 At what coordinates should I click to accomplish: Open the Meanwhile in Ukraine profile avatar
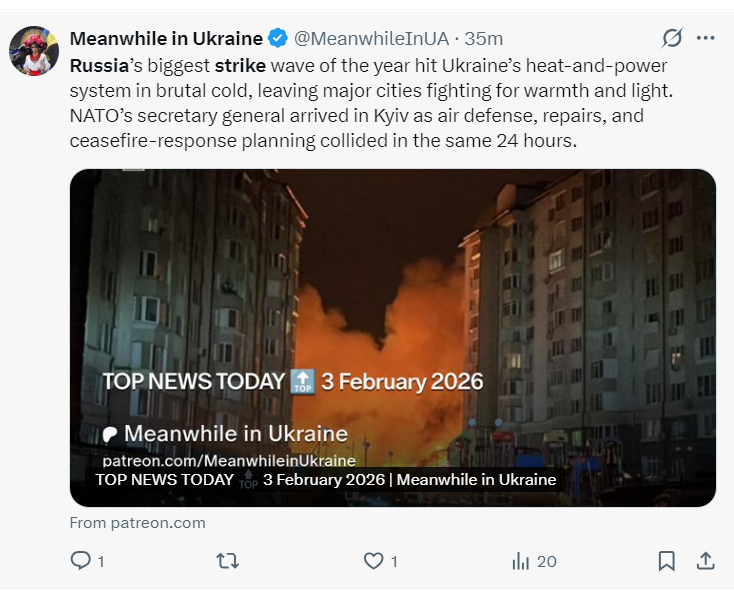34,51
